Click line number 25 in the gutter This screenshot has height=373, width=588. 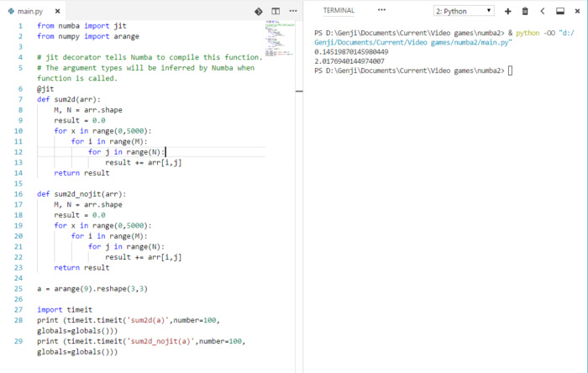click(x=18, y=289)
